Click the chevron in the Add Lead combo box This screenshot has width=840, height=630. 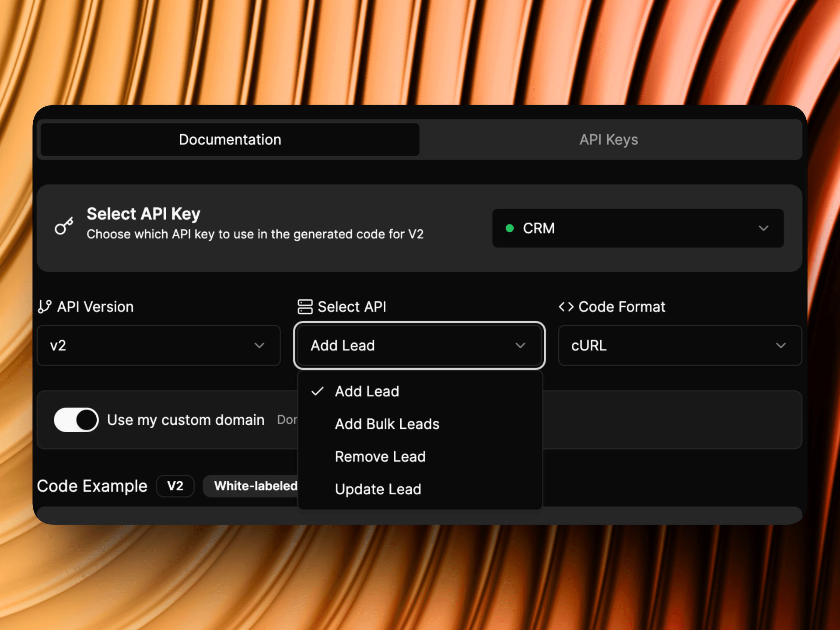(x=520, y=345)
